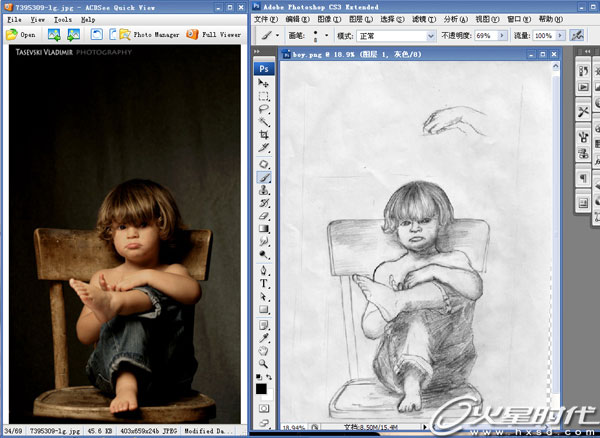Click the Photo Manager button
Image resolution: width=600 pixels, height=438 pixels.
click(x=148, y=34)
